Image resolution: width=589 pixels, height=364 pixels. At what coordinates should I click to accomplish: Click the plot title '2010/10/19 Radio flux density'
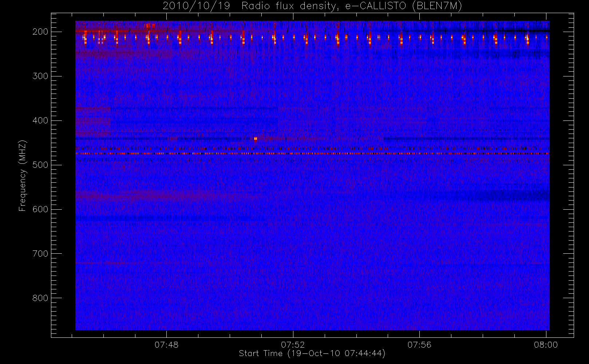click(x=312, y=6)
